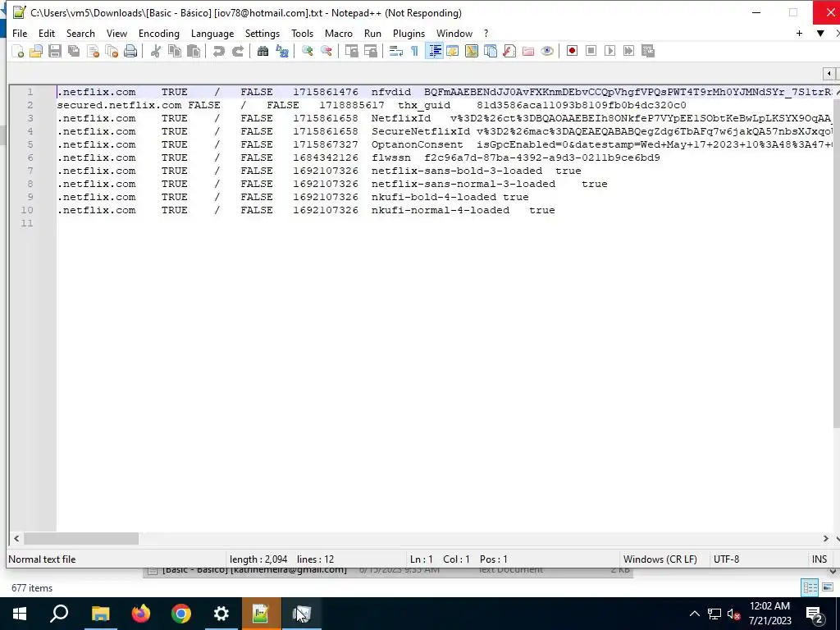
Task: Toggle the INS insert mode indicator
Action: coord(819,559)
